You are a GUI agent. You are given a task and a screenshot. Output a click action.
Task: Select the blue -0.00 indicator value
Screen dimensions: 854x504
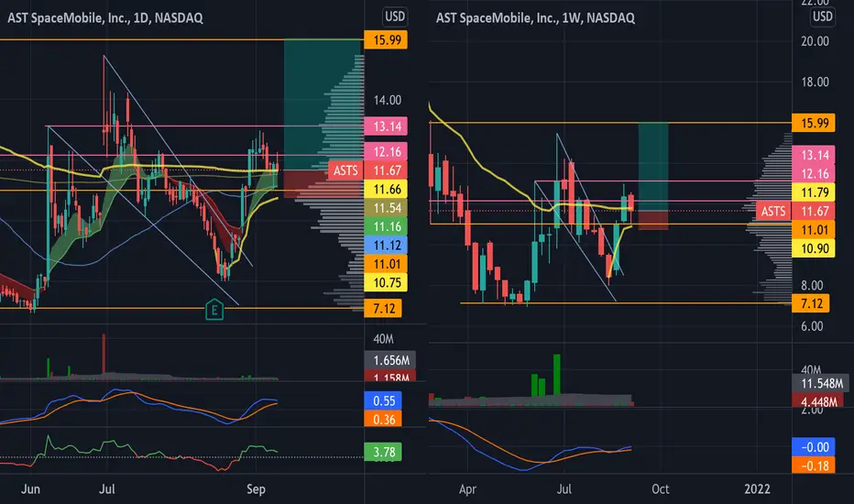coord(813,447)
